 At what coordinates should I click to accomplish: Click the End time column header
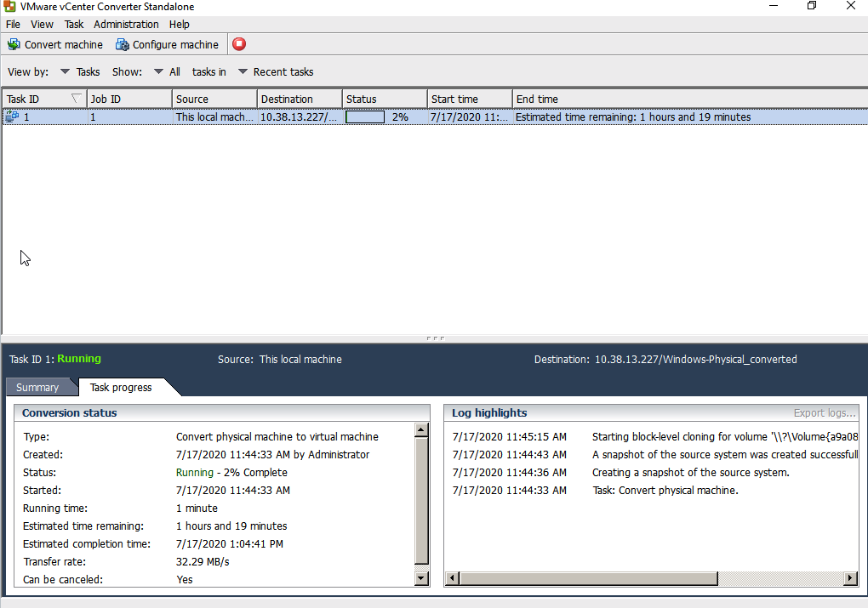(537, 99)
